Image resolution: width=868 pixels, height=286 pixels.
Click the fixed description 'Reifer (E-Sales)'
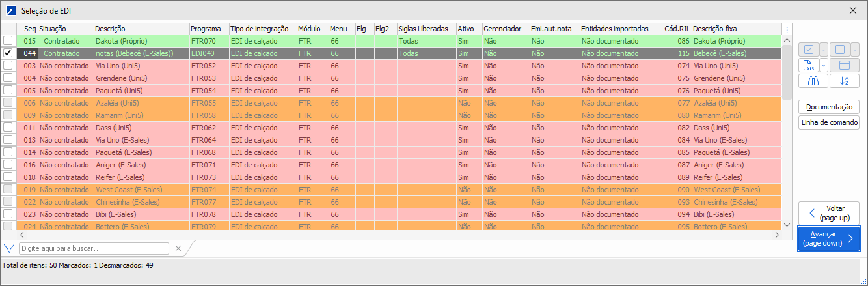pyautogui.click(x=737, y=177)
